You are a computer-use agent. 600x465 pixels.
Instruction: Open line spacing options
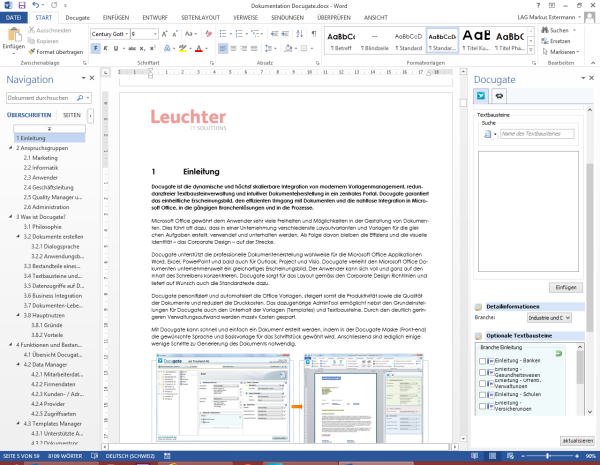click(268, 48)
